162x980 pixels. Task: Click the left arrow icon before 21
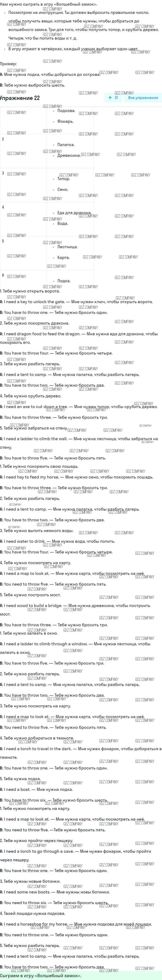tap(110, 98)
